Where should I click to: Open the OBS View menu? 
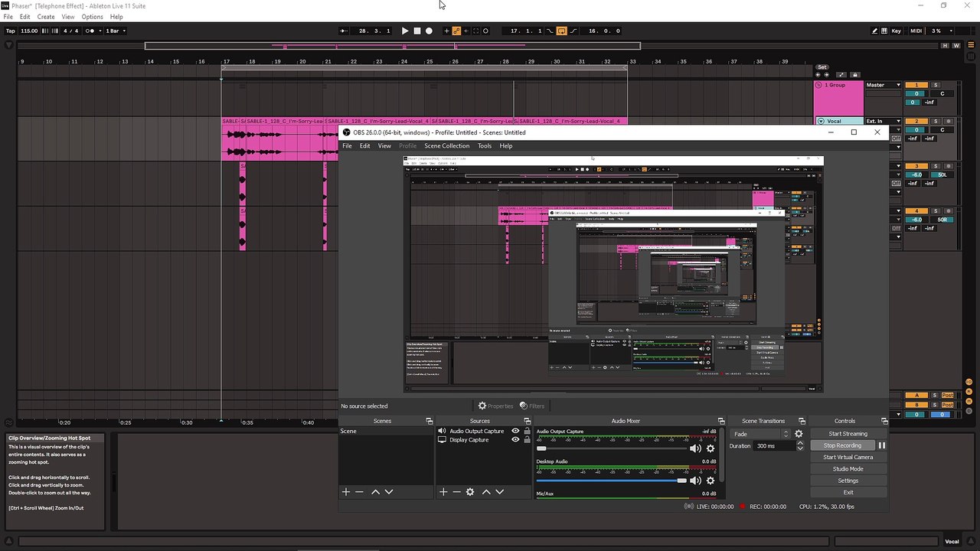(x=384, y=146)
